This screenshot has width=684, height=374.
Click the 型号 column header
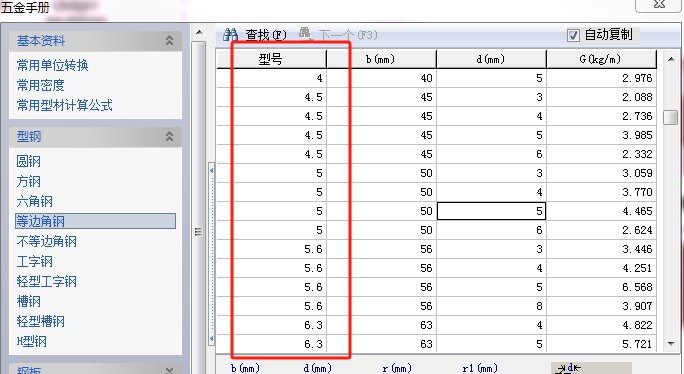tap(271, 59)
